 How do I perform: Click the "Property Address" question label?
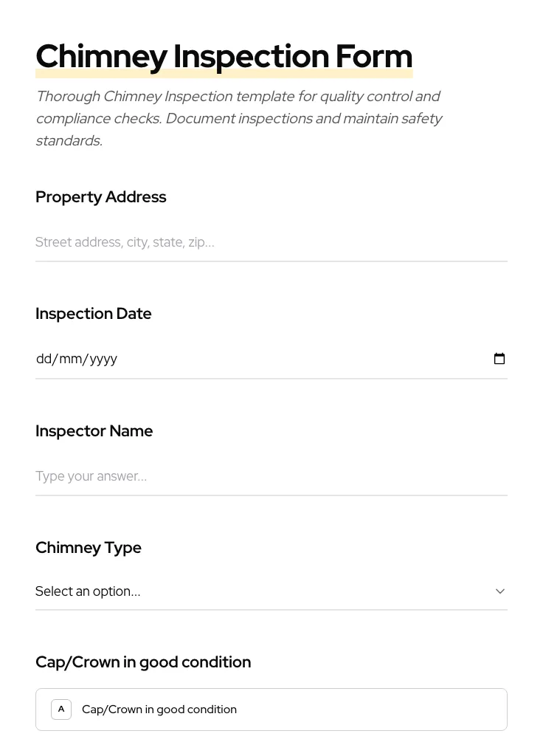101,197
